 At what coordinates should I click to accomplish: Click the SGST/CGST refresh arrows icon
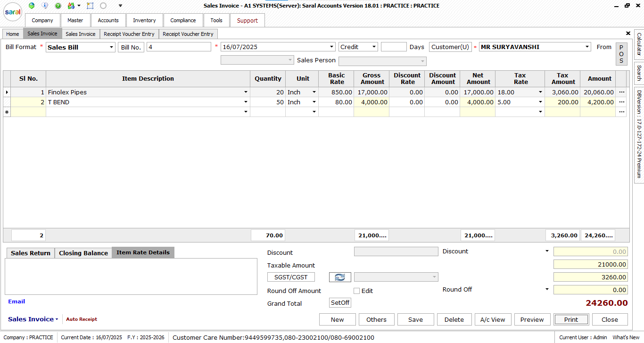click(x=340, y=277)
